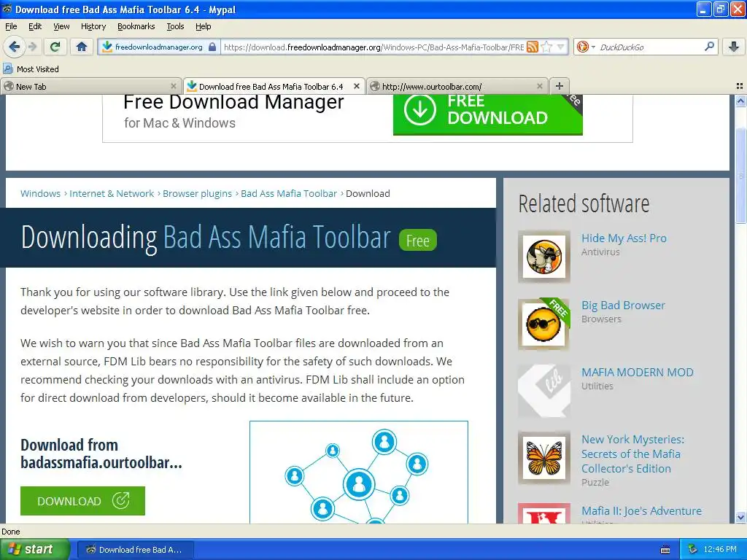This screenshot has height=560, width=747.
Task: Open the Big Bad Browser link
Action: coord(623,306)
